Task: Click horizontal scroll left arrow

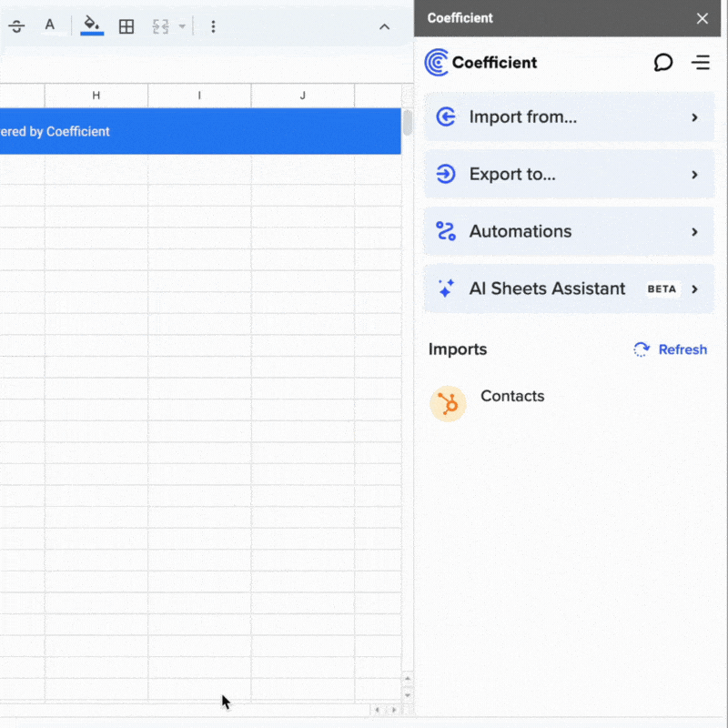Action: click(377, 710)
